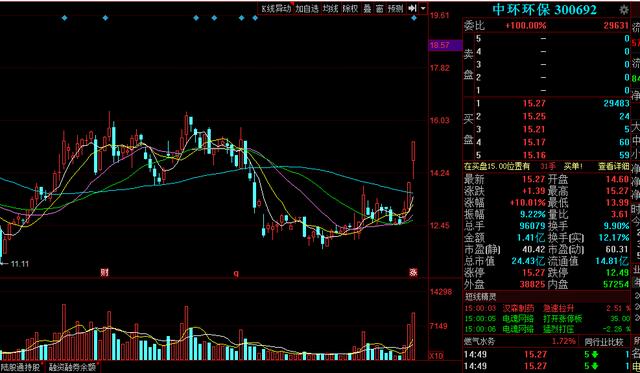This screenshot has width=640, height=373.
Task: Click the rightmost blue diamond info marker
Action: pos(414,18)
